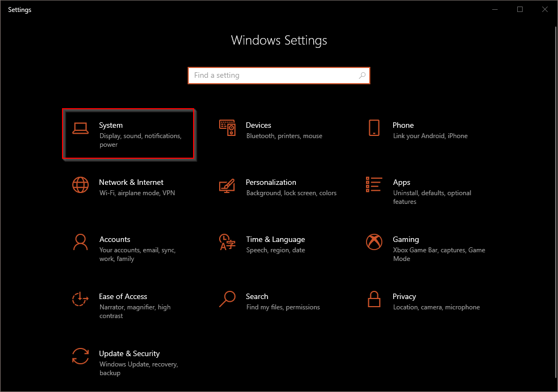Open the Privacy padlock icon
Screen dimensions: 558x392
pos(374,299)
